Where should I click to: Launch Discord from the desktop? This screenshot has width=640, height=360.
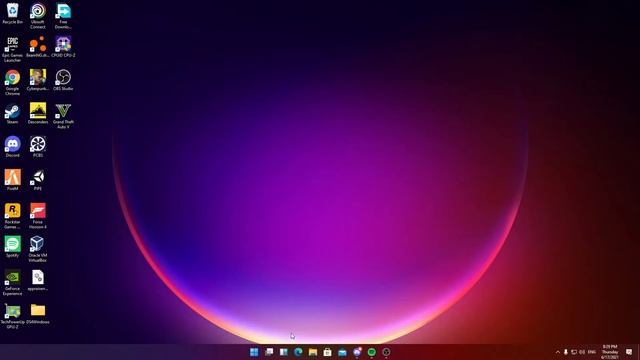click(x=13, y=147)
